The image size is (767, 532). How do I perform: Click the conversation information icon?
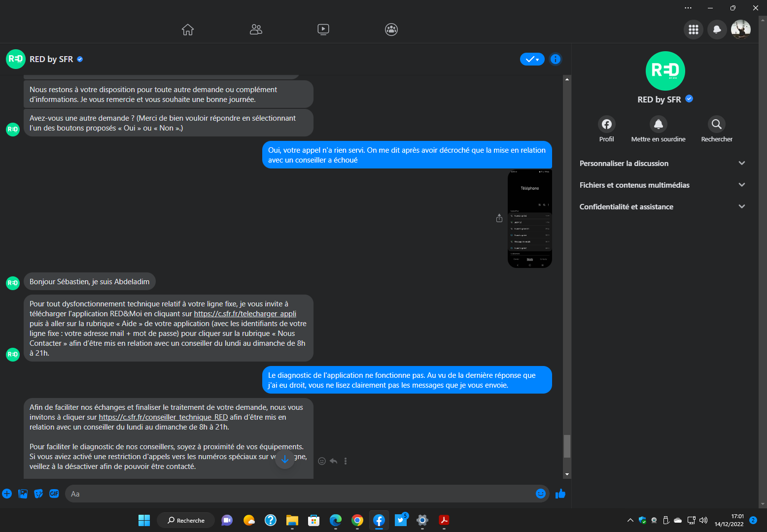(x=556, y=59)
